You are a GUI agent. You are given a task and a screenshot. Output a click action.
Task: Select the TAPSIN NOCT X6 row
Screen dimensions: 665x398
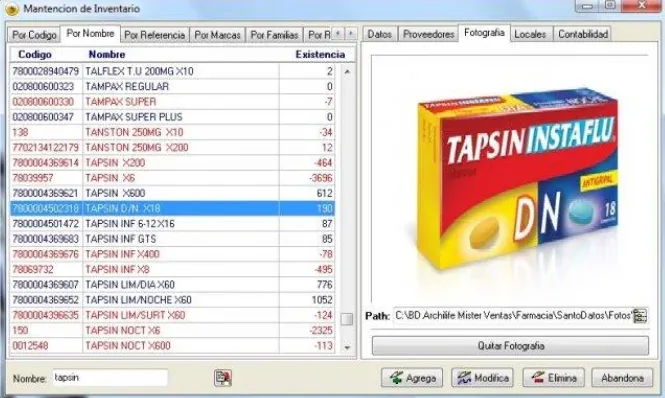point(172,331)
